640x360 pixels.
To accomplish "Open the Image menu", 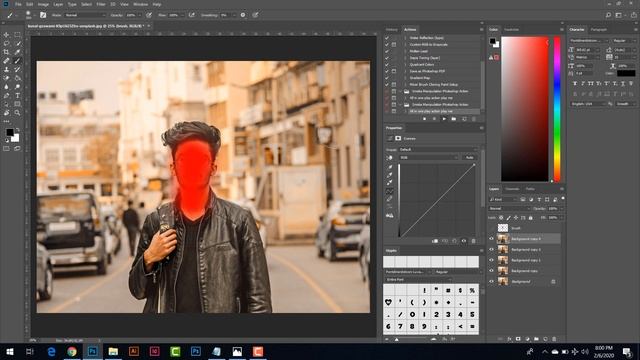I will coord(43,4).
